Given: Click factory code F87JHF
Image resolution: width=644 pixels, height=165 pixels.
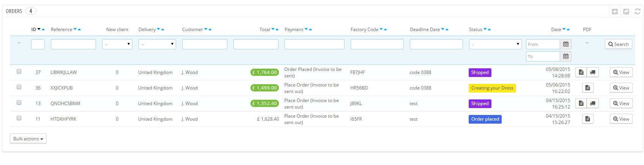Looking at the screenshot, I should (357, 72).
